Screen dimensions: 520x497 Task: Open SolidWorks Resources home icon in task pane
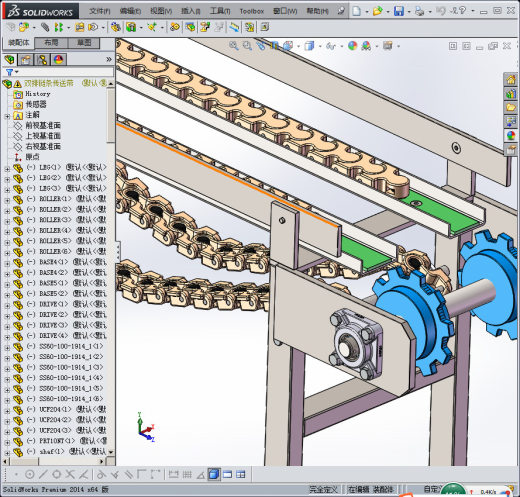click(511, 80)
